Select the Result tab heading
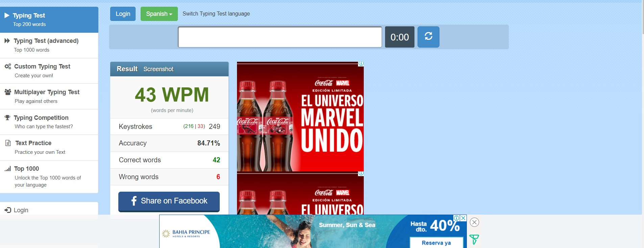Viewport: 644px width, 248px height. click(127, 69)
